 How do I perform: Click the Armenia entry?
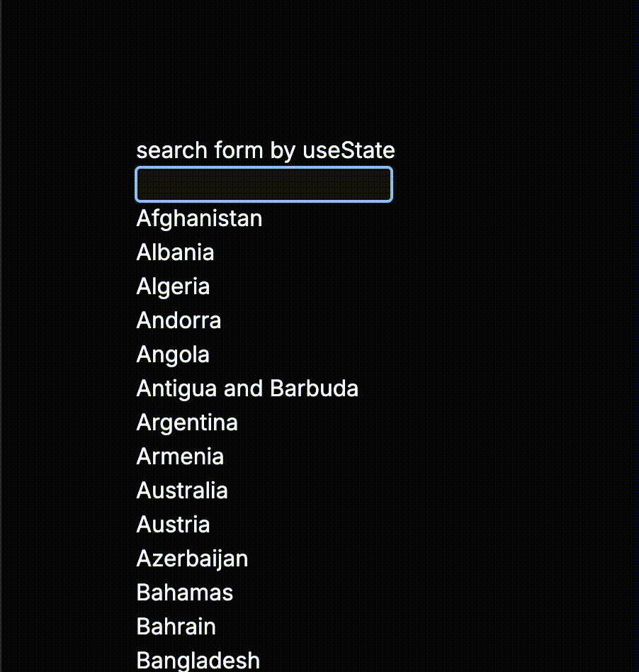pyautogui.click(x=180, y=457)
